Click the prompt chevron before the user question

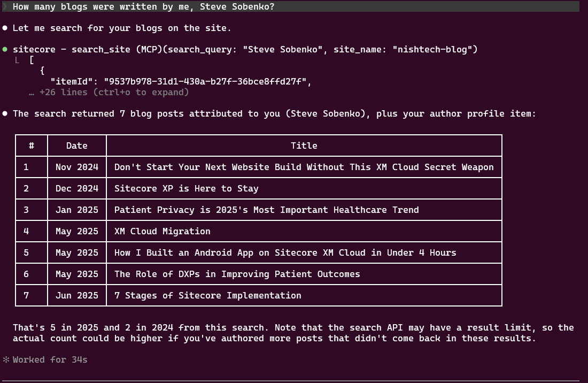5,6
